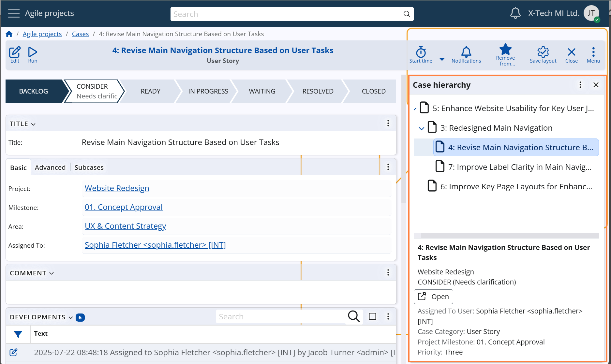The height and width of the screenshot is (364, 611).
Task: Select the IN PROGRESS workflow stage
Action: 208,91
